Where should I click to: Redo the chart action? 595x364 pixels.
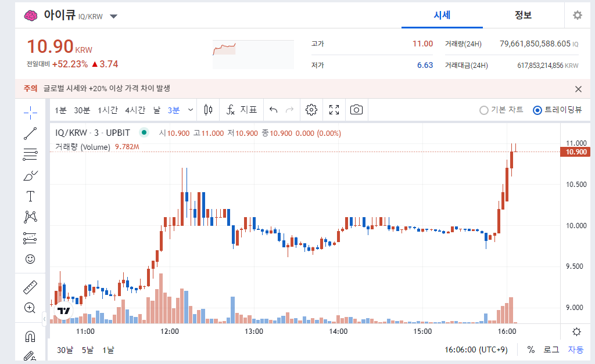[289, 110]
